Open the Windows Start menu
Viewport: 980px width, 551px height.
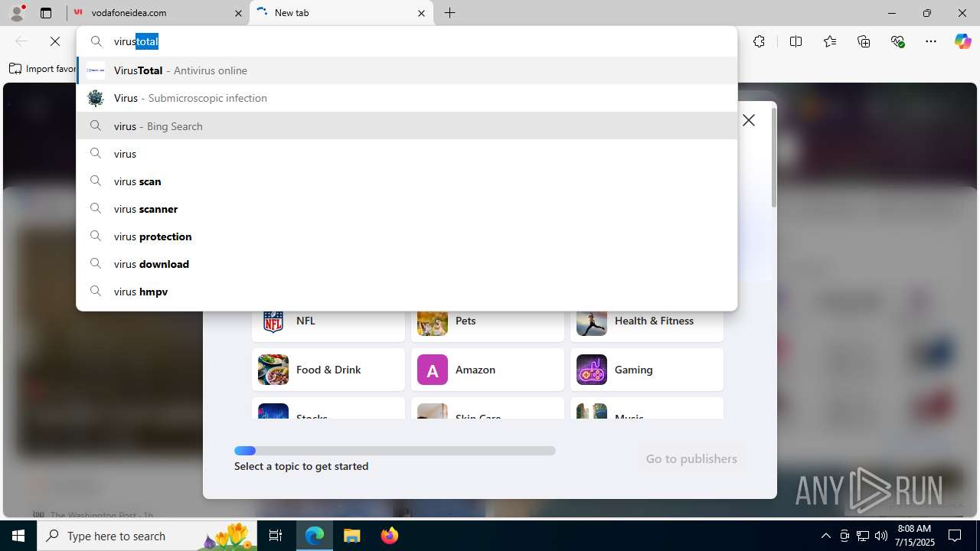[18, 536]
